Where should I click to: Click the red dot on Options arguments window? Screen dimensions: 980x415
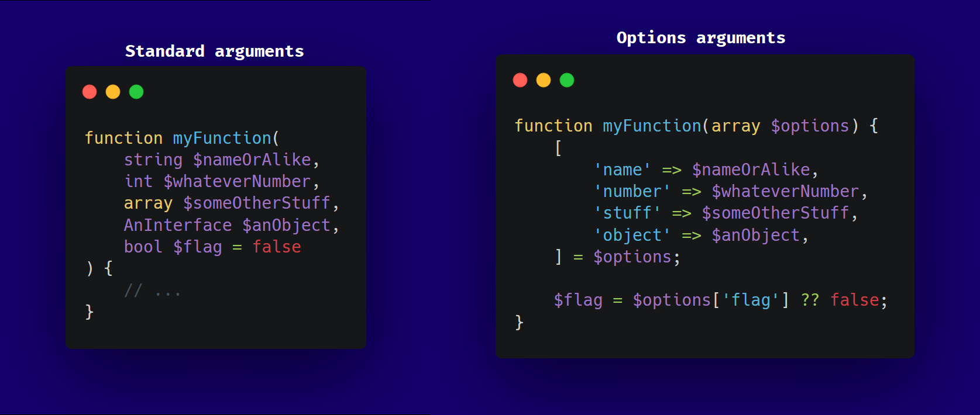click(520, 80)
